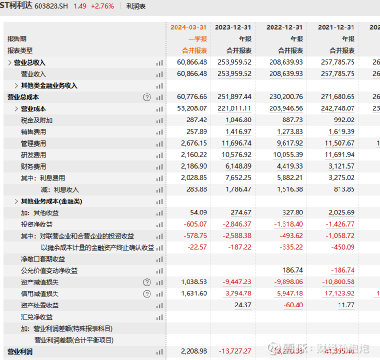
Task: Expand the 其他业务成本(金融类) row
Action: (17, 201)
